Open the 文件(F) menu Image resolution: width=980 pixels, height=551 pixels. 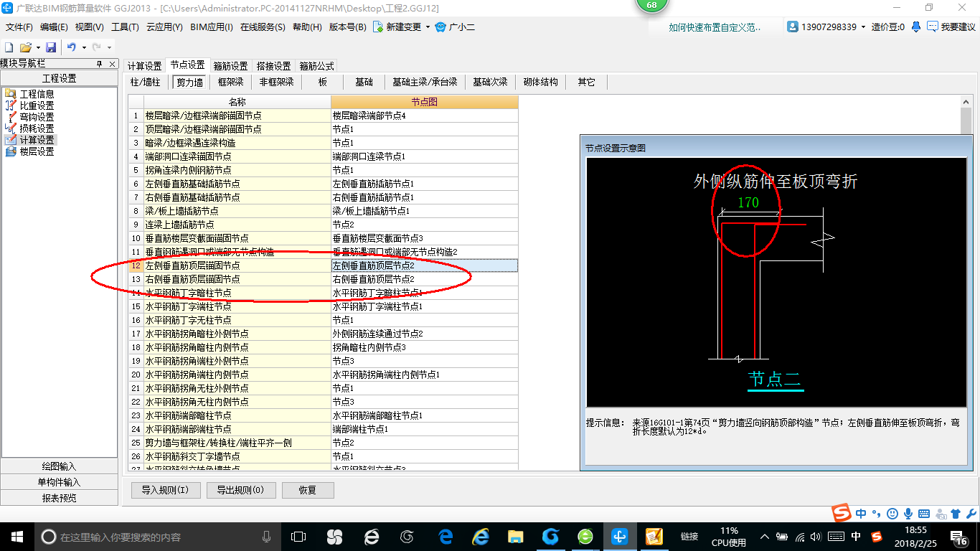(x=19, y=27)
